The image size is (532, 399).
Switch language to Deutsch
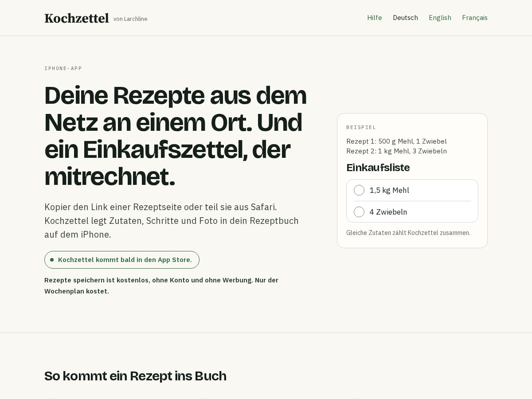[x=405, y=18]
